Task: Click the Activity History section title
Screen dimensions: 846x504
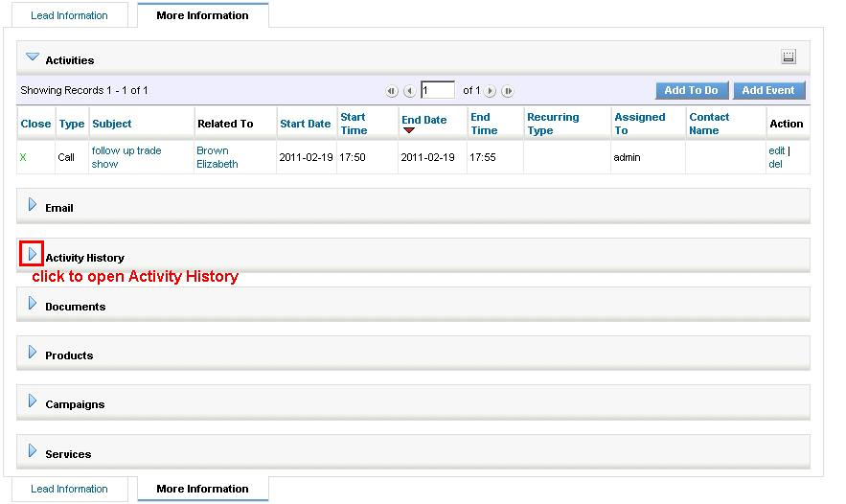Action: 84,258
